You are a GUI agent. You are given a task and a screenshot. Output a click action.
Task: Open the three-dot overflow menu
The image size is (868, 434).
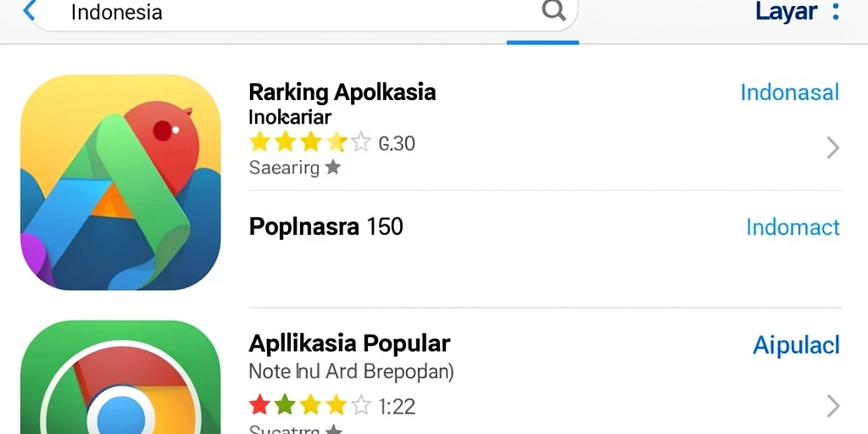pyautogui.click(x=836, y=11)
